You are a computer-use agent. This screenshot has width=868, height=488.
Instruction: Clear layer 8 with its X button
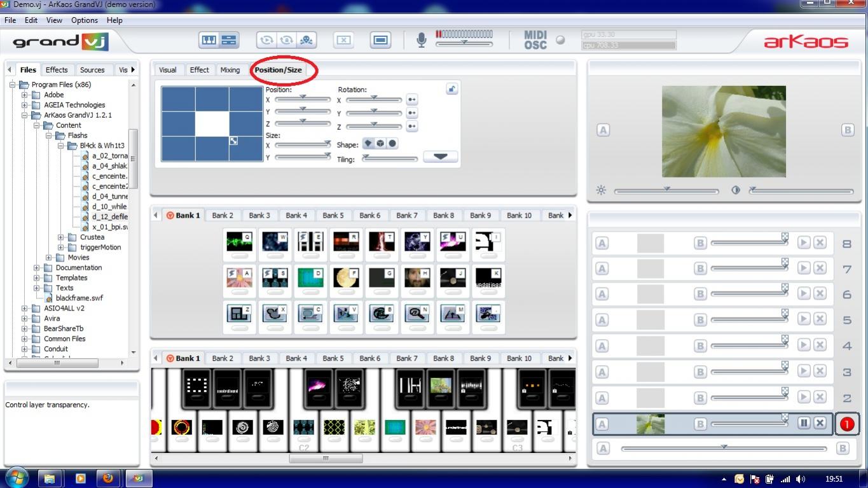(x=820, y=242)
